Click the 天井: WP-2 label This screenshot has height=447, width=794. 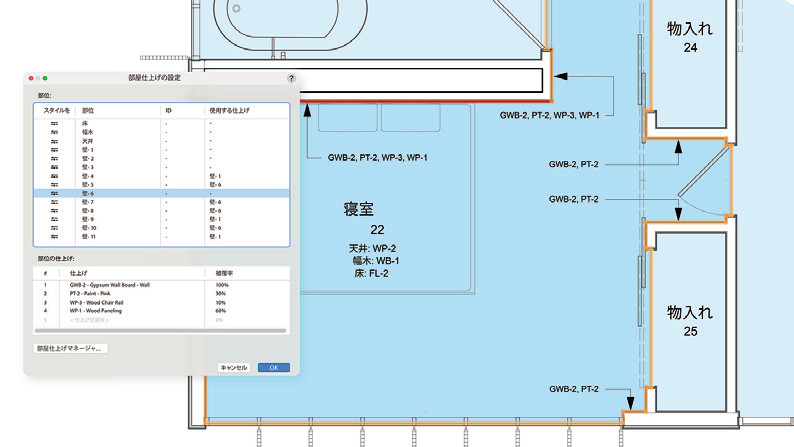(x=372, y=249)
